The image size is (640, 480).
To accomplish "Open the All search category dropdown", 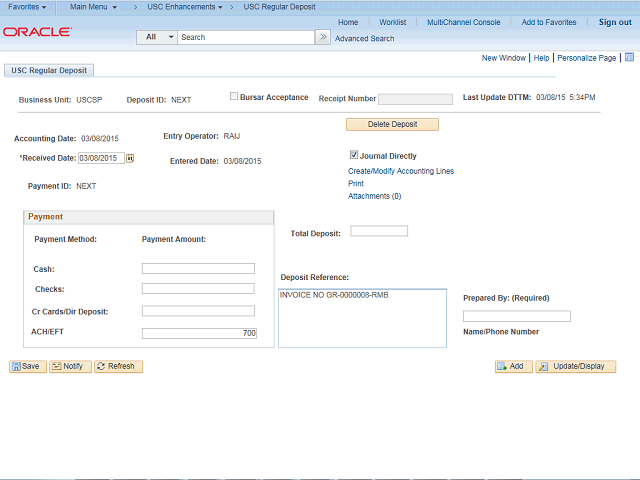I will [157, 37].
